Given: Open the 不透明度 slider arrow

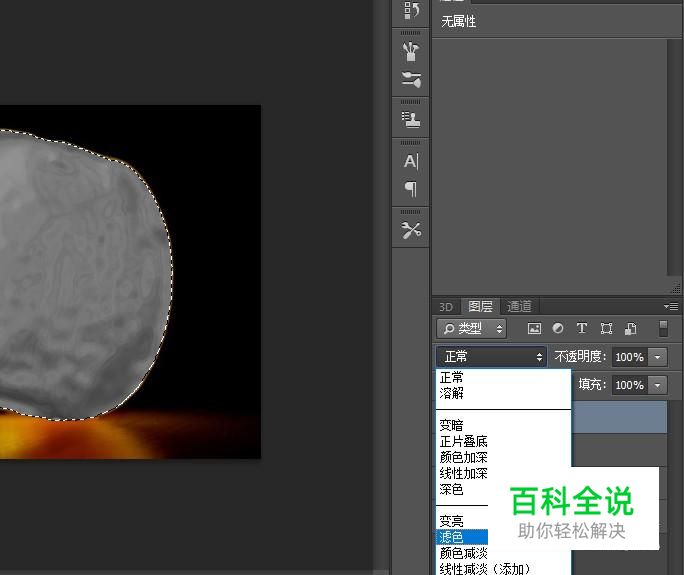Looking at the screenshot, I should coord(657,357).
